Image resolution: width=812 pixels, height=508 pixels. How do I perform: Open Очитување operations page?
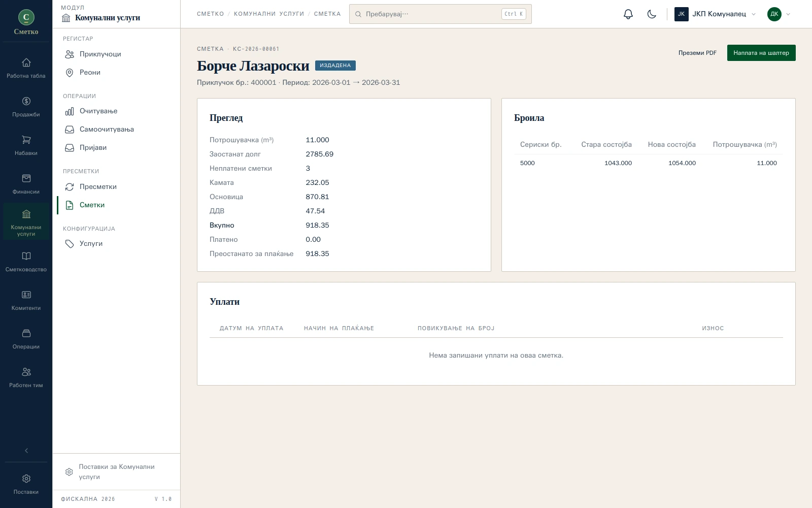117,111
